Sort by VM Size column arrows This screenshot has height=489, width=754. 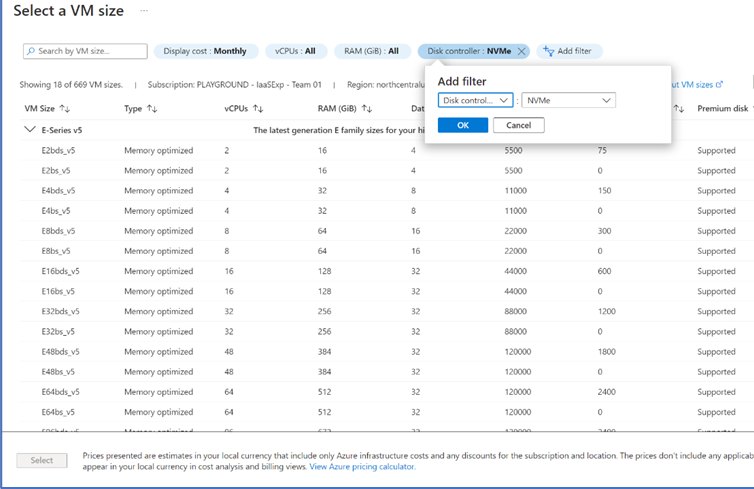pyautogui.click(x=65, y=109)
